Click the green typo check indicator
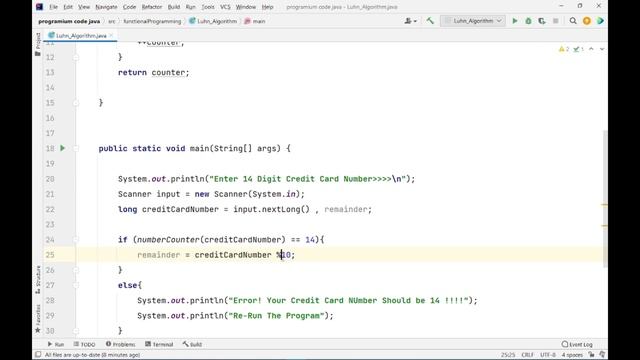This screenshot has height=360, width=640. tap(578, 49)
